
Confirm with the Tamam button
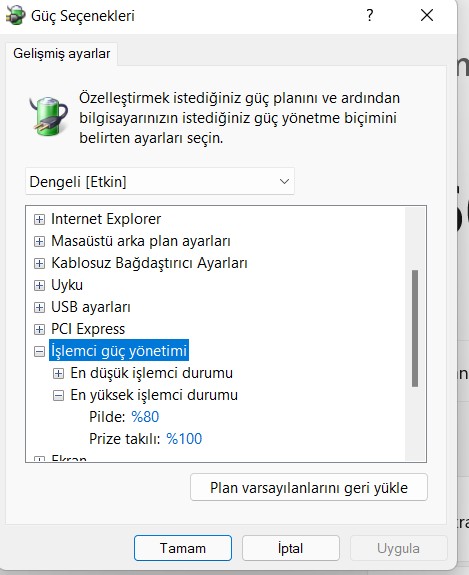click(183, 548)
